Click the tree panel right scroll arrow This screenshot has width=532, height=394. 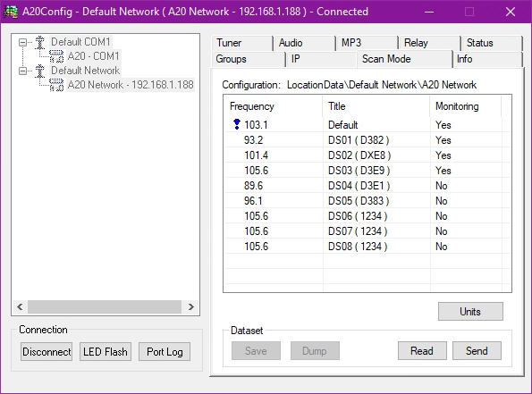[191, 306]
